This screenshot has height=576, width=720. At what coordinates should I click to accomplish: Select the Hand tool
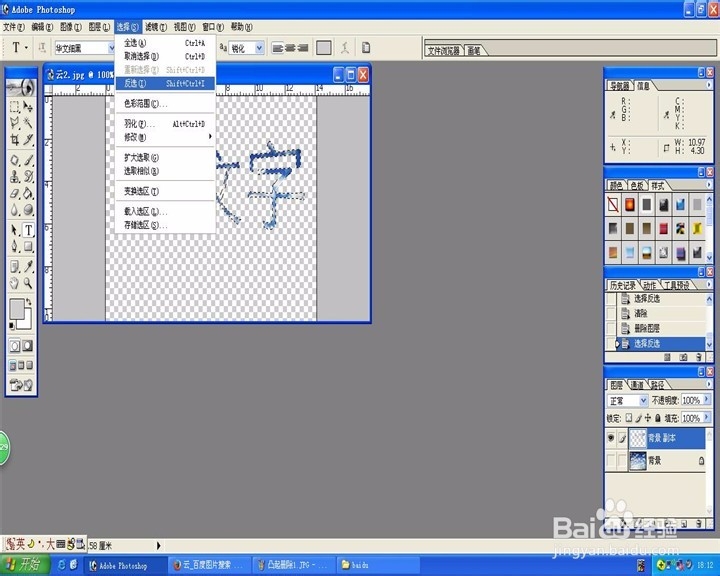(15, 283)
